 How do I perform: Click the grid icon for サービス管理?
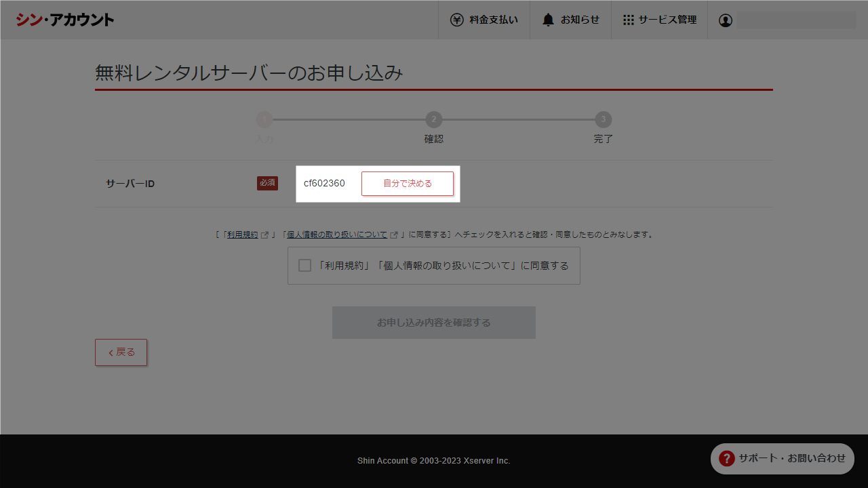pos(628,20)
